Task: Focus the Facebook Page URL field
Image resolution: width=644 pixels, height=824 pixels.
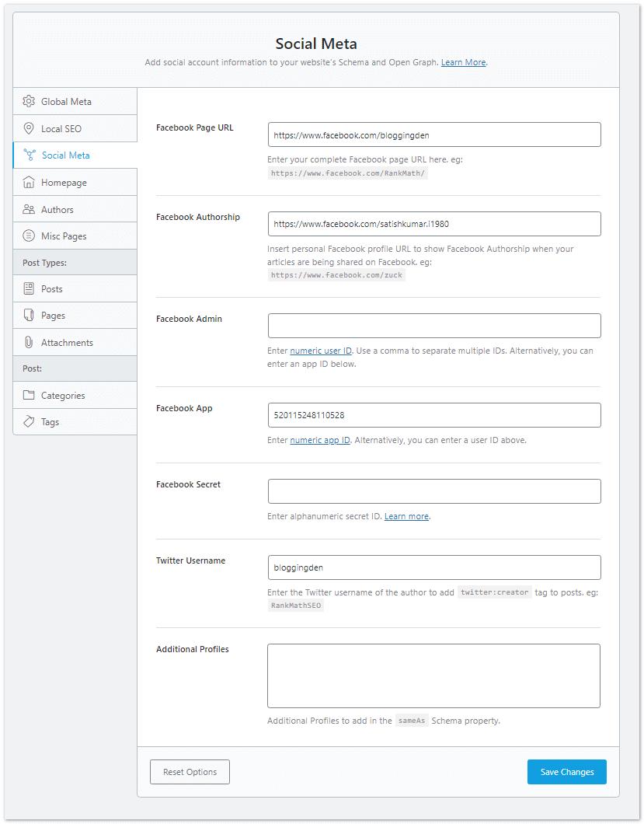Action: (433, 134)
